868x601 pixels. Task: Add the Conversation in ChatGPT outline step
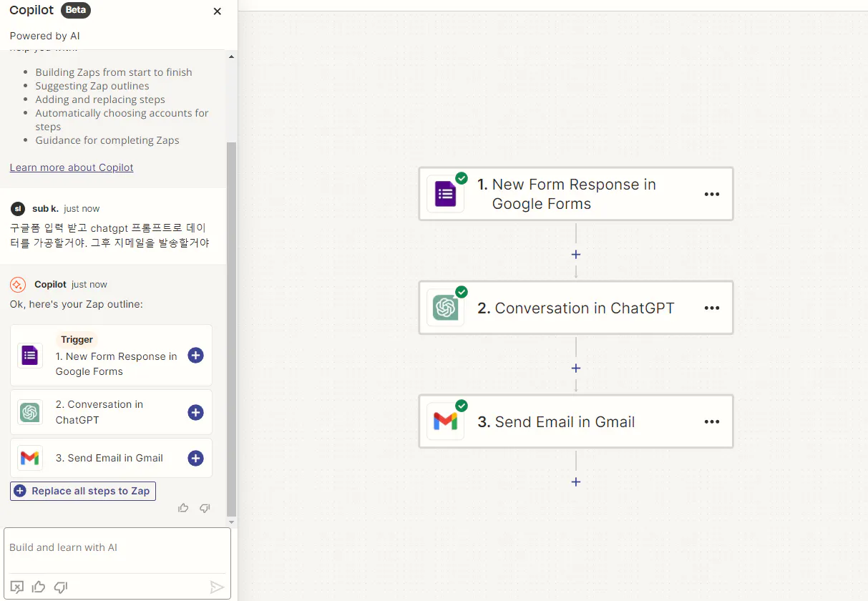pos(195,412)
